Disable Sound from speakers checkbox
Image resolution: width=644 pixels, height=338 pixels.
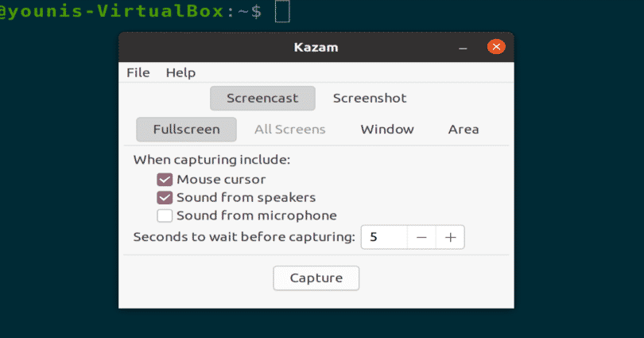[x=165, y=197]
